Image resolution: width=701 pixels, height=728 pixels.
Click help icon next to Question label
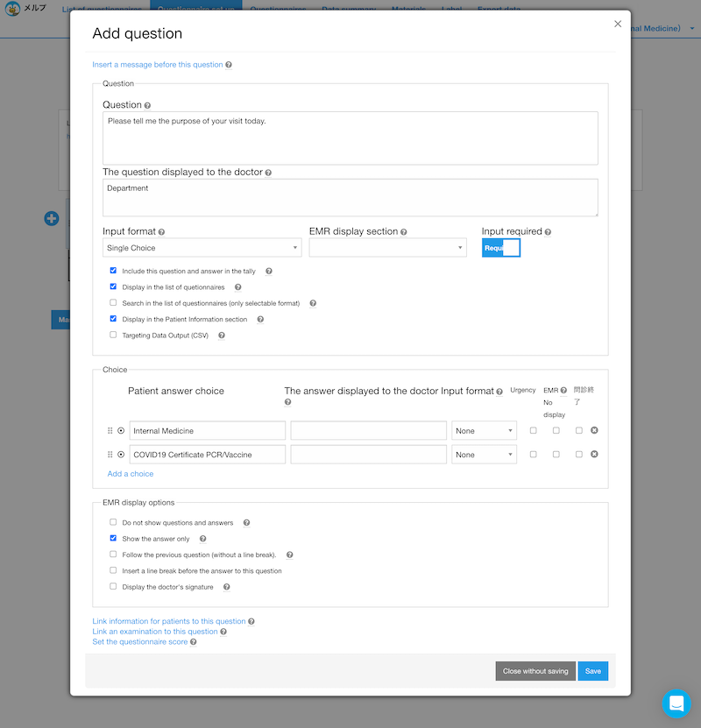click(147, 105)
